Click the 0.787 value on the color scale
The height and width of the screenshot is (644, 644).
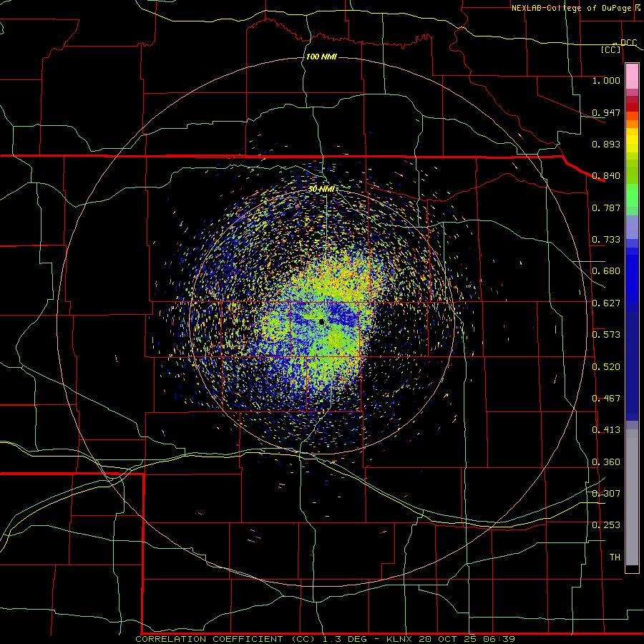click(x=606, y=208)
